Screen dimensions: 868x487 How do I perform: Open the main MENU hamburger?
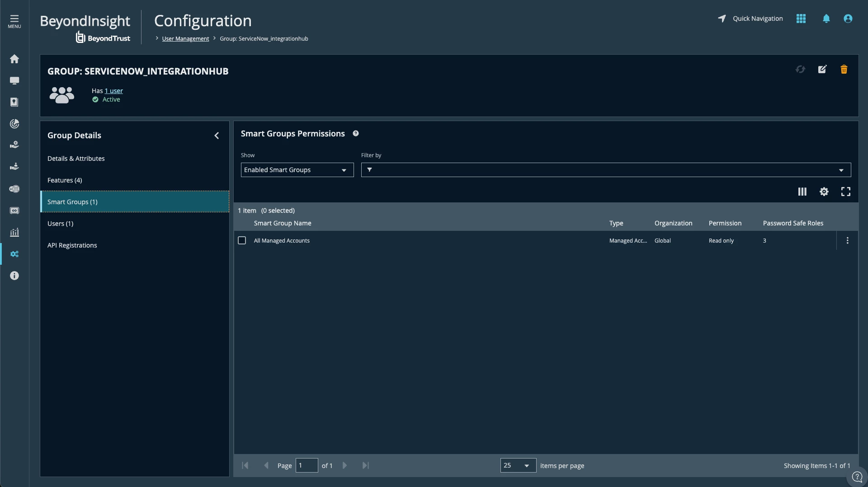point(14,21)
